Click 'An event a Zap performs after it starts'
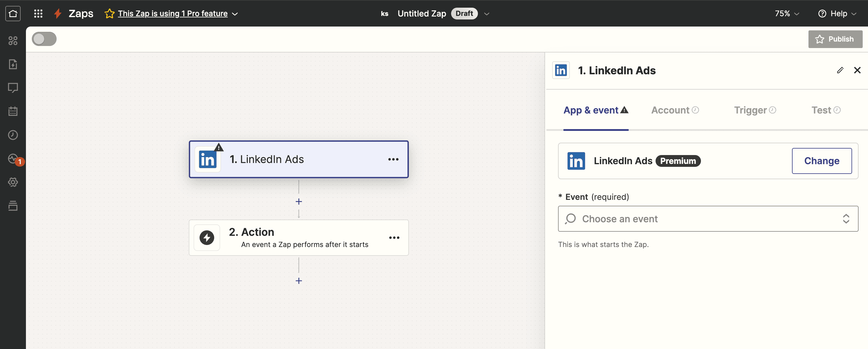Viewport: 868px width, 349px height. [x=305, y=244]
